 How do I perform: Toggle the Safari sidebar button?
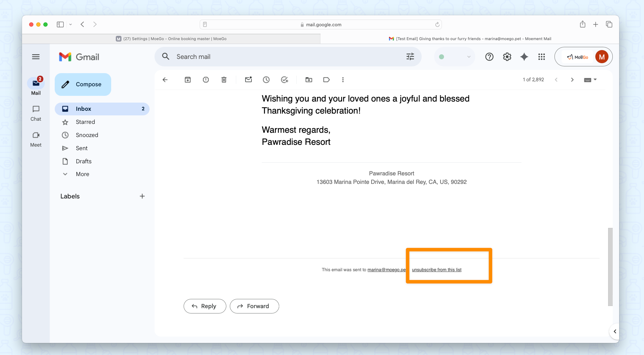pos(60,24)
